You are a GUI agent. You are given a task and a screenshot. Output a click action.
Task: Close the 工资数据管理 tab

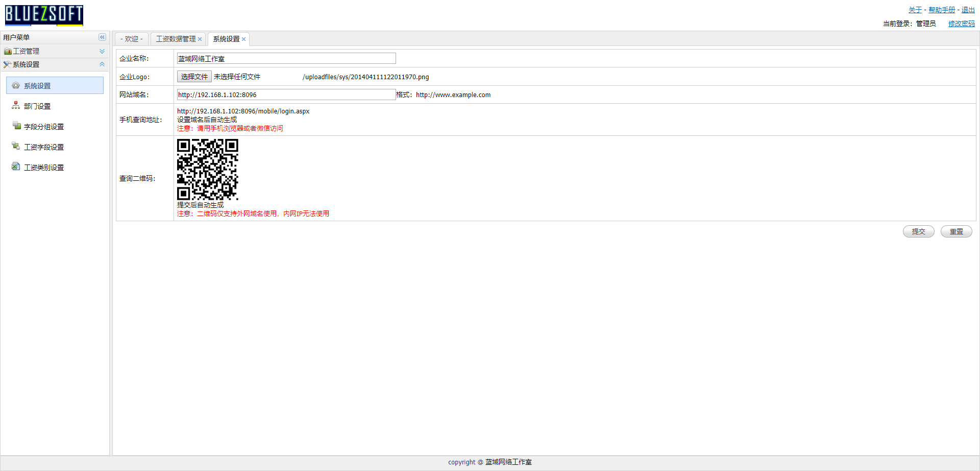coord(200,39)
